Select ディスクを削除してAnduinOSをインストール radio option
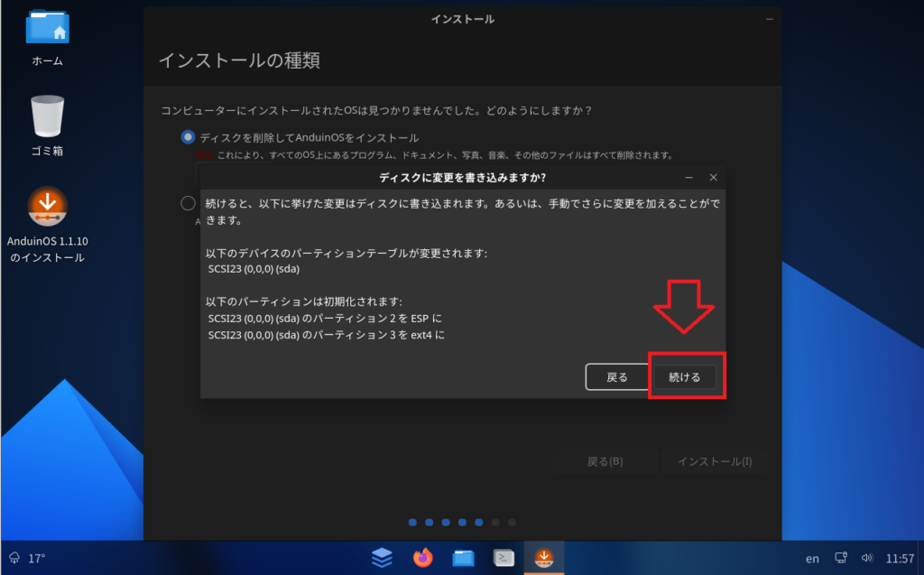924x575 pixels. pyautogui.click(x=188, y=137)
